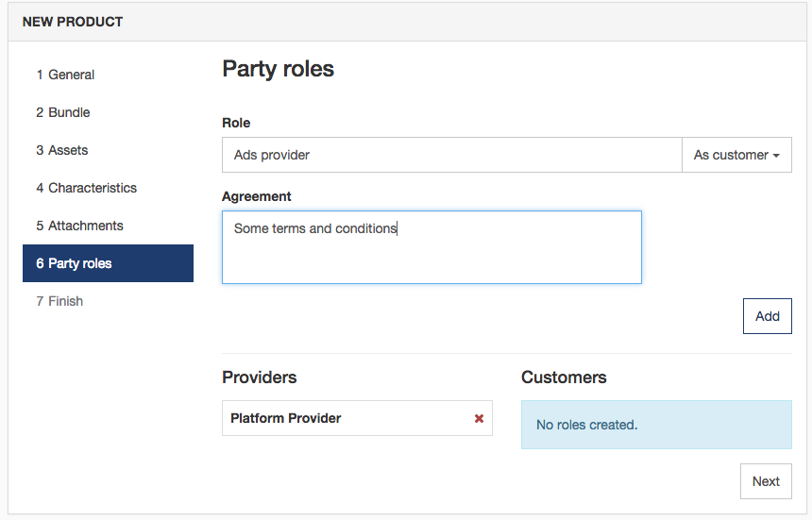This screenshot has width=812, height=520.
Task: Remove the Platform Provider role
Action: [479, 418]
